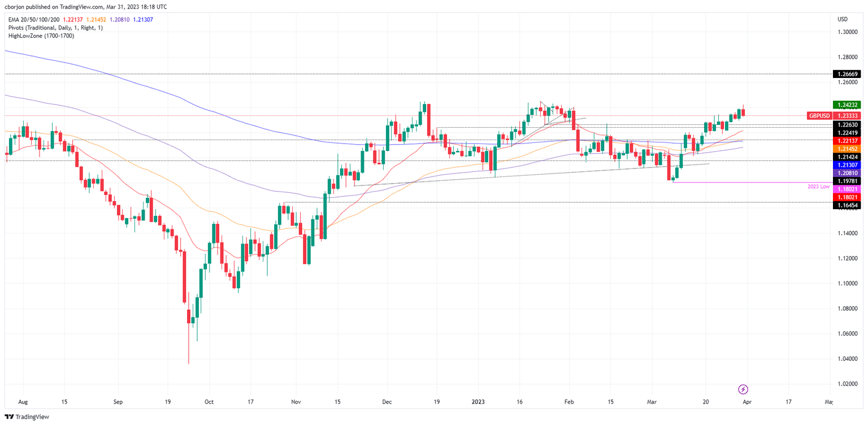Hide the HighLowZone (1700-1700) indicator
The height and width of the screenshot is (425, 868).
click(41, 34)
